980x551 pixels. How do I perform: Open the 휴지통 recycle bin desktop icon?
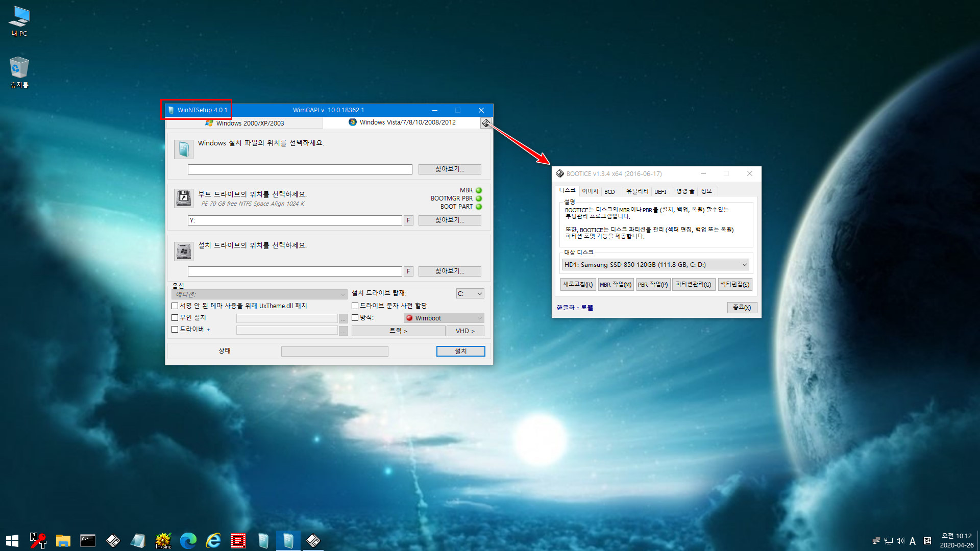[19, 72]
